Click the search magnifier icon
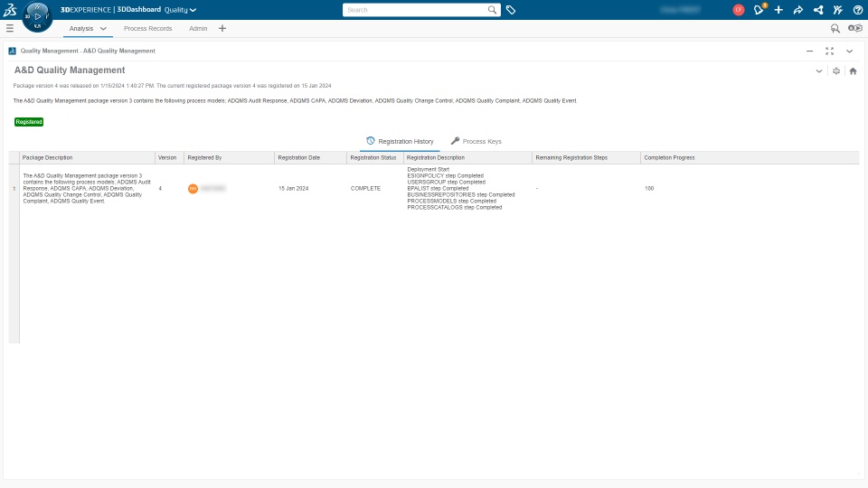 click(492, 9)
